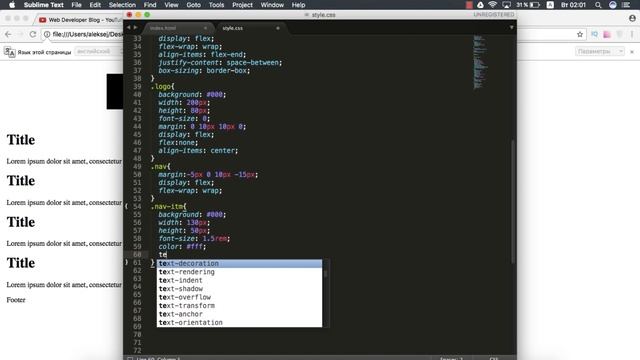Viewport: 640px width, 360px height.
Task: Open the Find menu
Action: coord(150,5)
